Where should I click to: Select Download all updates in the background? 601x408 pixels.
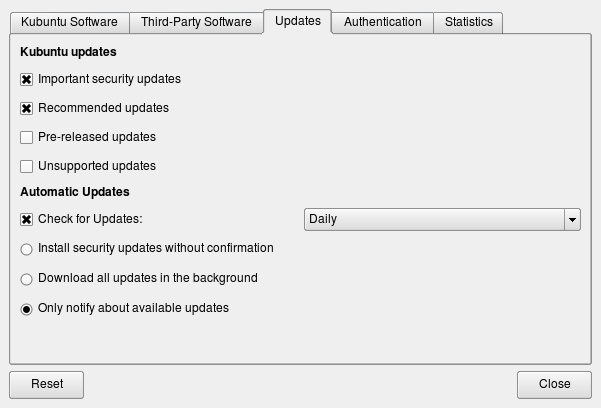coord(27,279)
